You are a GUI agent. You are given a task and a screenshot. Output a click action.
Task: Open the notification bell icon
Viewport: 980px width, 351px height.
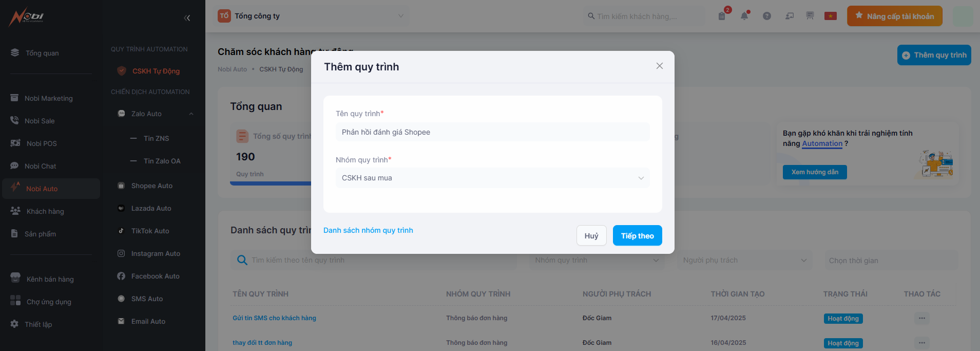pyautogui.click(x=744, y=16)
